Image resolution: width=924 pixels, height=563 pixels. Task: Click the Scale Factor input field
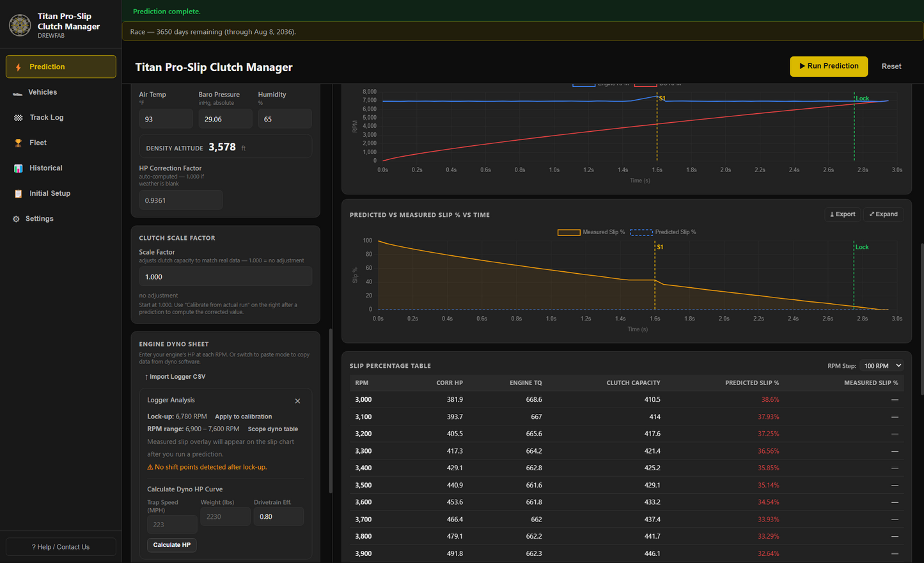[x=226, y=277]
